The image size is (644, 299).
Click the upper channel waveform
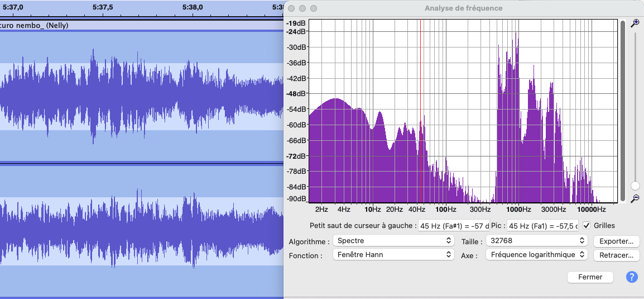click(x=142, y=96)
